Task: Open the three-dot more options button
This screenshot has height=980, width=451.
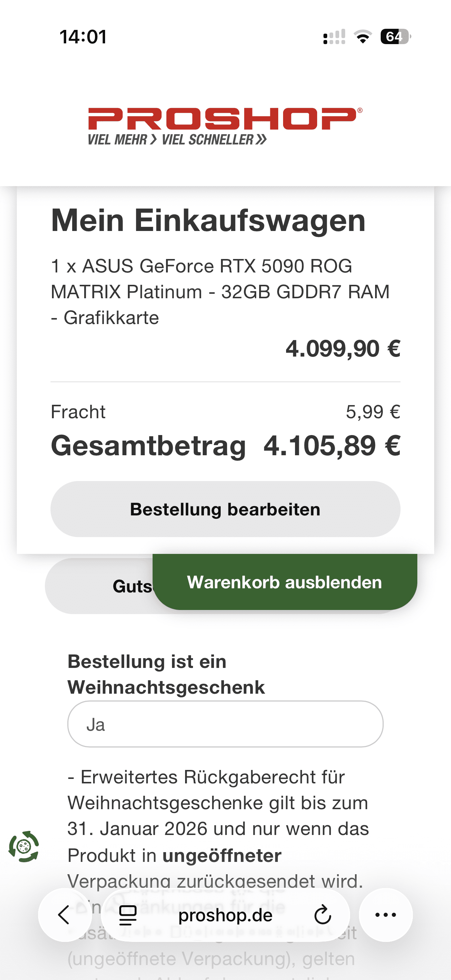Action: coord(386,915)
